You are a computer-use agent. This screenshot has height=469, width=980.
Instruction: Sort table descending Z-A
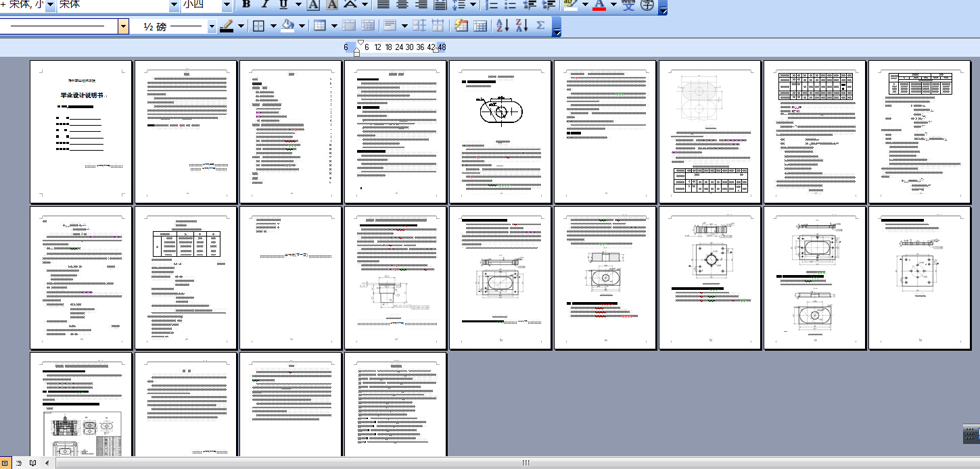click(x=521, y=26)
